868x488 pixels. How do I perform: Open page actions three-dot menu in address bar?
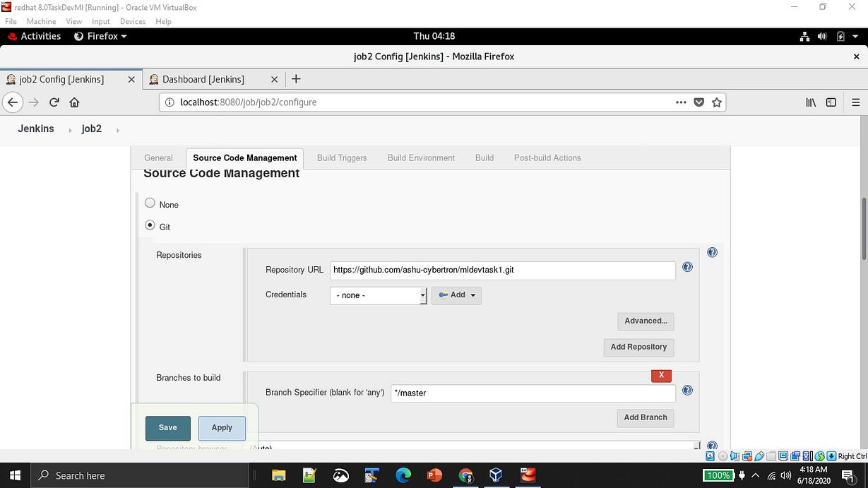click(681, 102)
